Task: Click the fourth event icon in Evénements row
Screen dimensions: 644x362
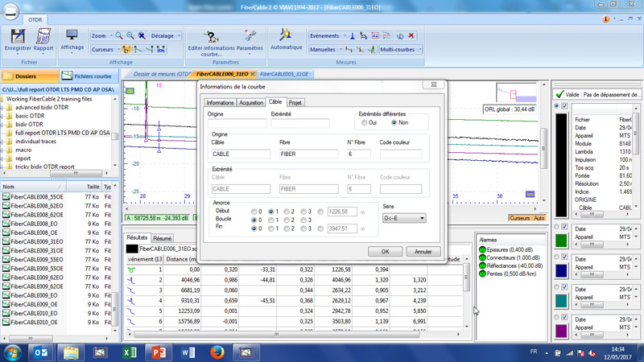Action: click(387, 35)
